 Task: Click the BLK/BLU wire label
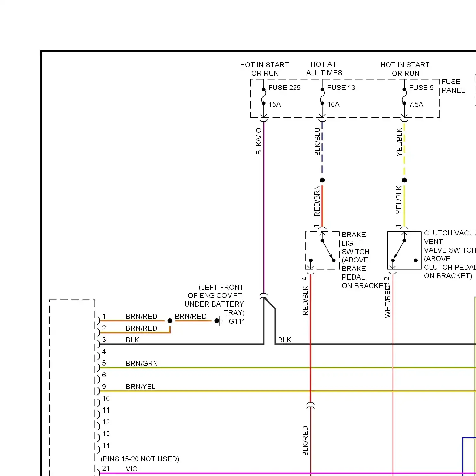(317, 142)
